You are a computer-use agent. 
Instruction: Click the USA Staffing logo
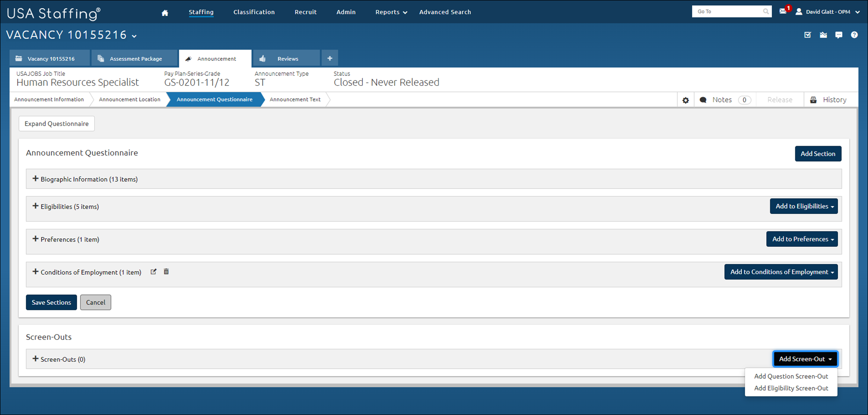click(54, 14)
